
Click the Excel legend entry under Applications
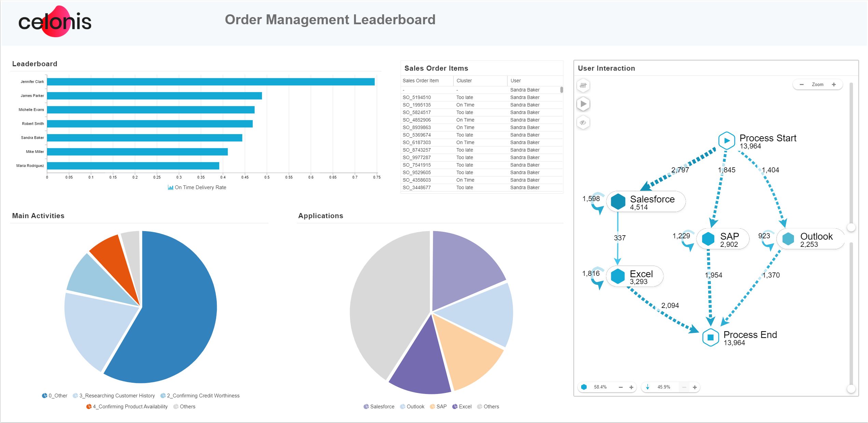(x=462, y=407)
